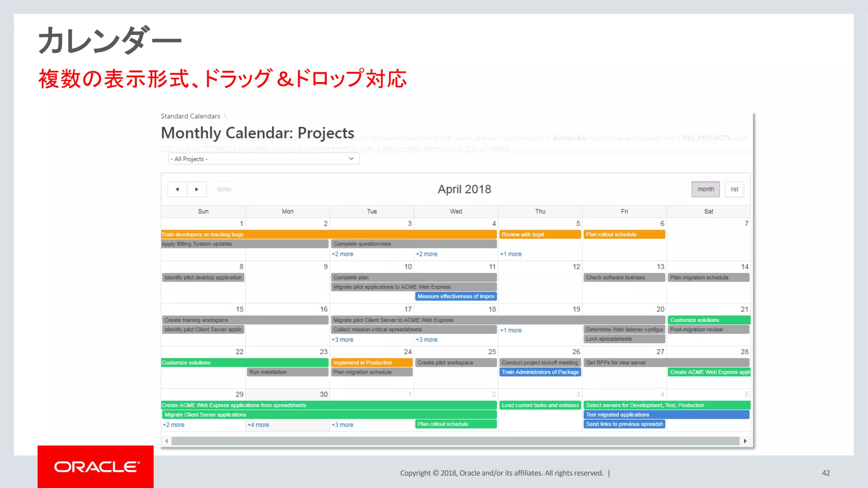Click the horizontal scrollbar track
Viewport: 868px width, 488px height.
(456, 441)
